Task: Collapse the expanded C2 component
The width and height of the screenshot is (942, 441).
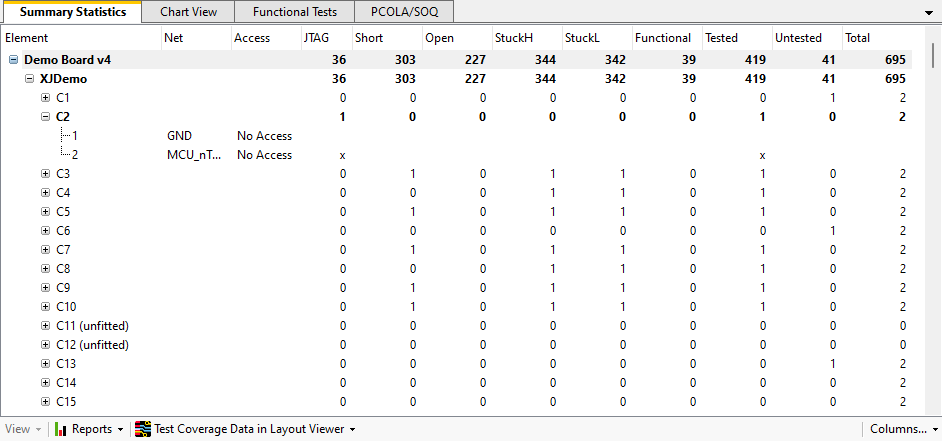Action: coord(45,117)
